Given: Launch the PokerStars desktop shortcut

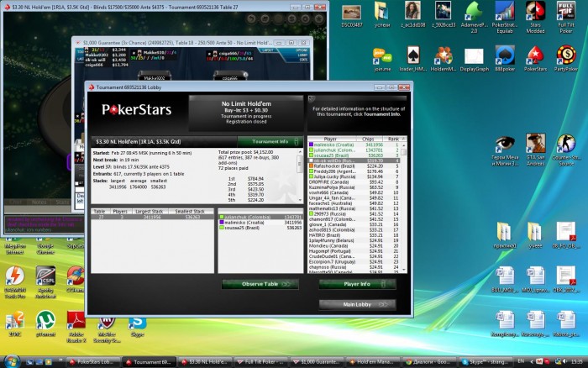Looking at the screenshot, I should (535, 59).
